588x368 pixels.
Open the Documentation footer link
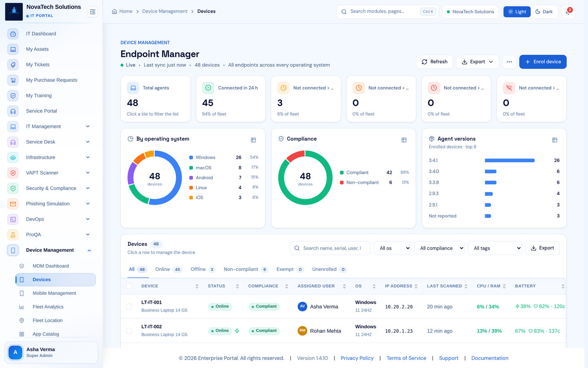coord(490,358)
